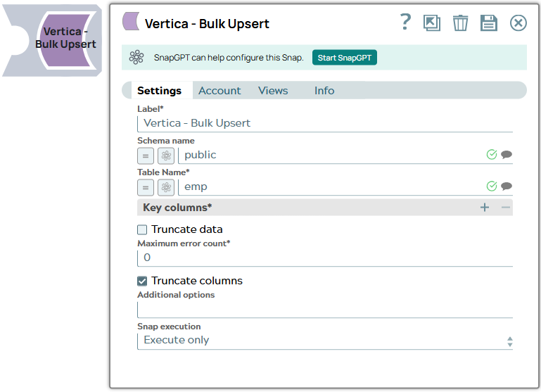Click the export/pop-out dialog icon

pyautogui.click(x=432, y=23)
